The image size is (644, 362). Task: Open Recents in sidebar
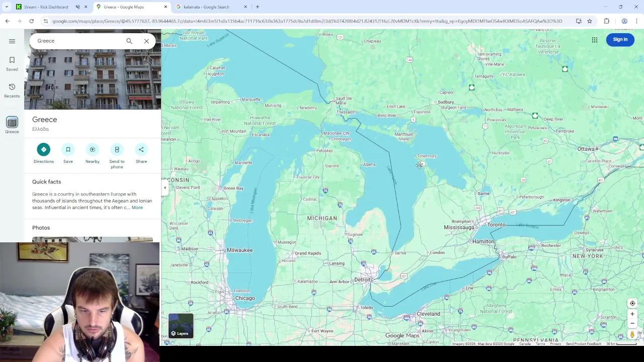(12, 90)
